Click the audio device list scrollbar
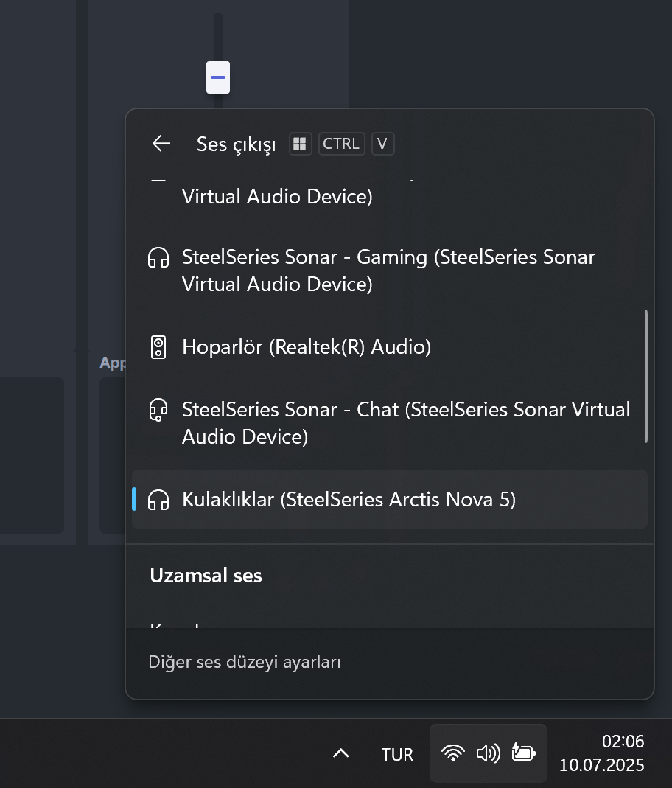The height and width of the screenshot is (788, 672). (646, 377)
